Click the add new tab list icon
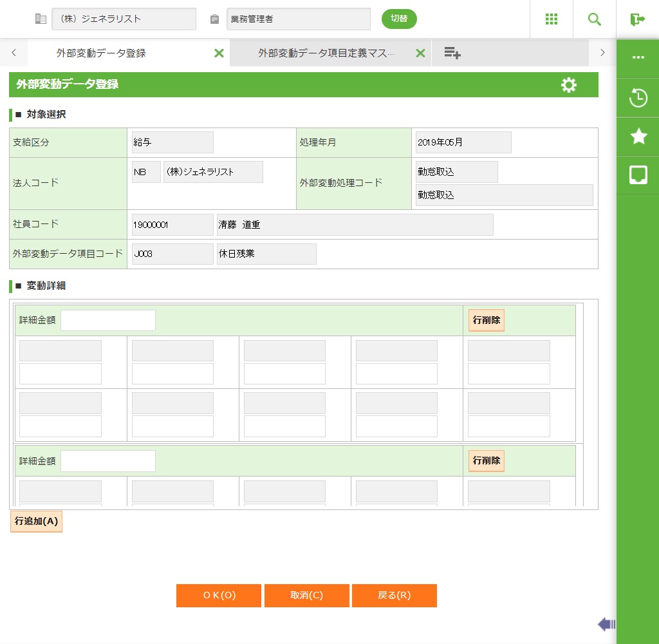This screenshot has height=644, width=659. point(452,53)
